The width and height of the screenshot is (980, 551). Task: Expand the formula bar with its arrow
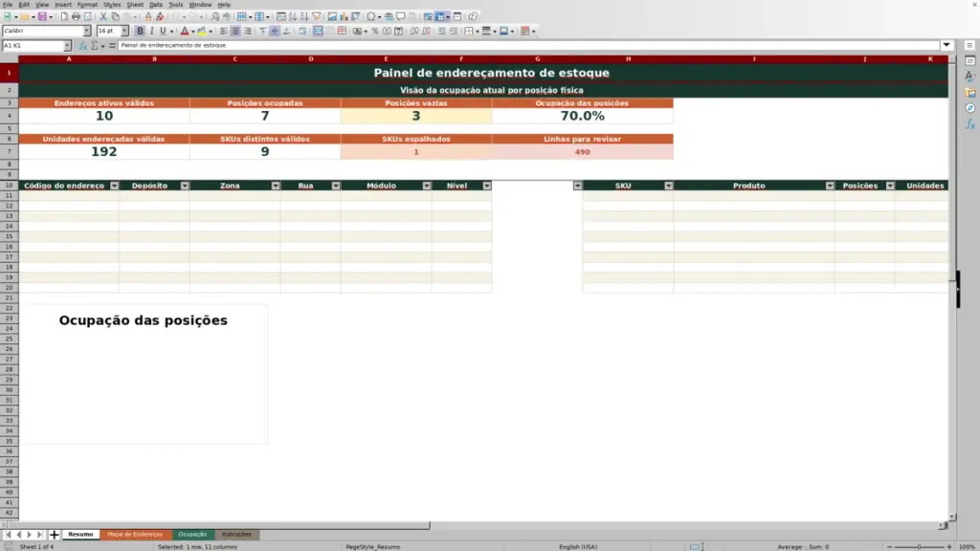click(x=947, y=46)
